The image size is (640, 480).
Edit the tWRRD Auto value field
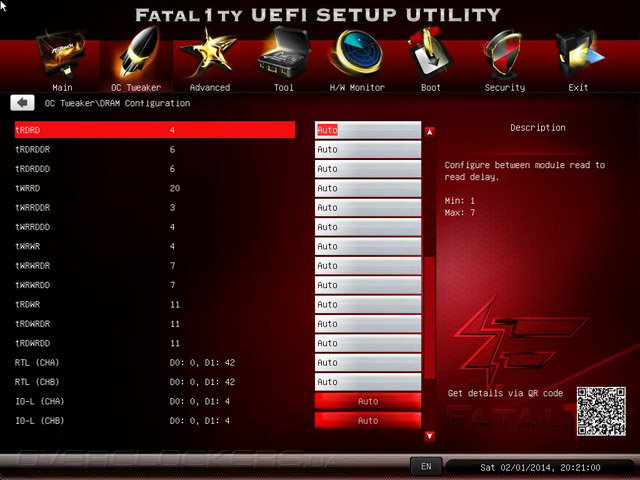[368, 188]
